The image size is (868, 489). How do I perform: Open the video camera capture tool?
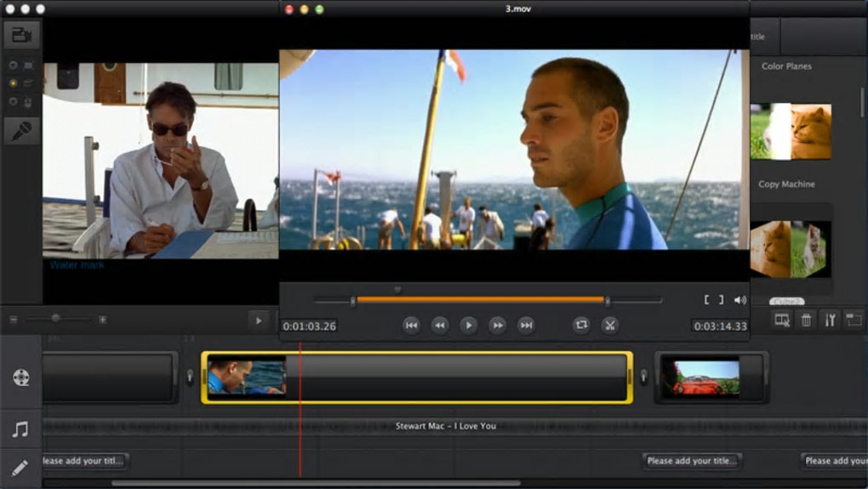point(21,35)
